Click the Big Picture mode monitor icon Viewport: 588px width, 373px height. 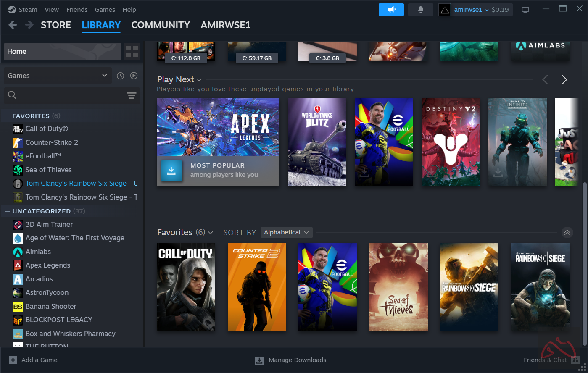point(525,10)
